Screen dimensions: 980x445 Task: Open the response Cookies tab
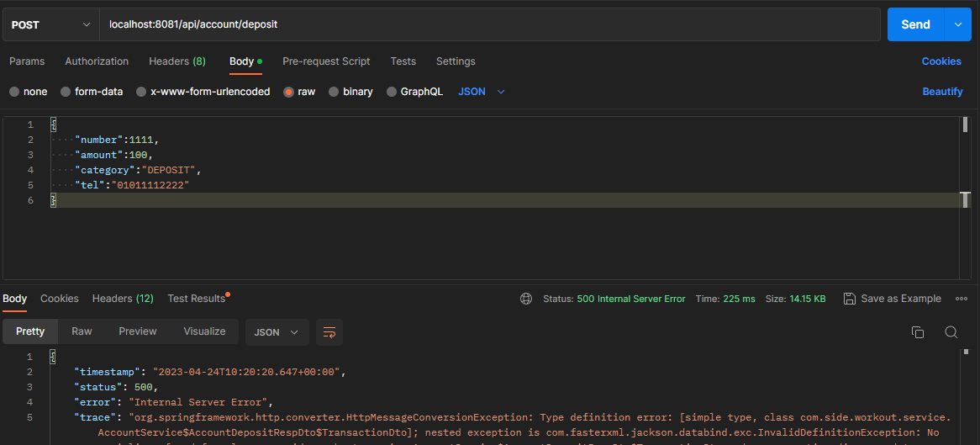[x=60, y=299]
